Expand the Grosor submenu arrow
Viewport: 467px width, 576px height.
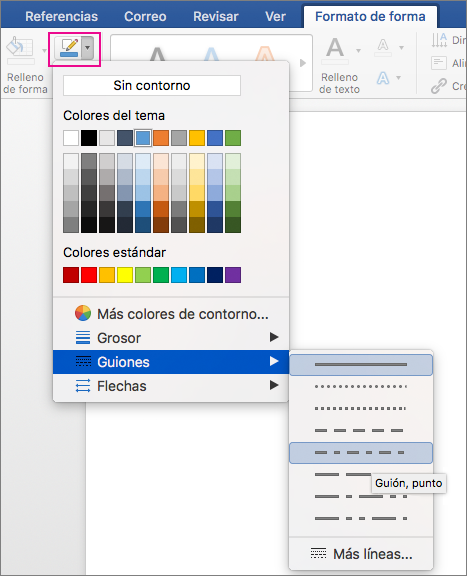point(274,337)
